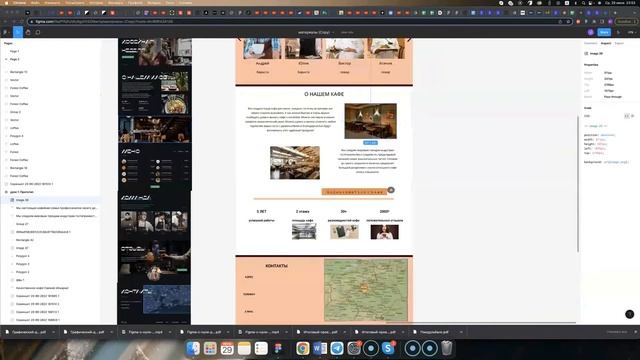Select Page 1 in Pages list

pyautogui.click(x=14, y=51)
